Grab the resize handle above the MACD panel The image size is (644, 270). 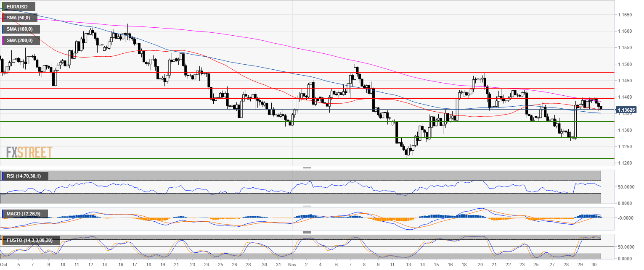point(307,206)
